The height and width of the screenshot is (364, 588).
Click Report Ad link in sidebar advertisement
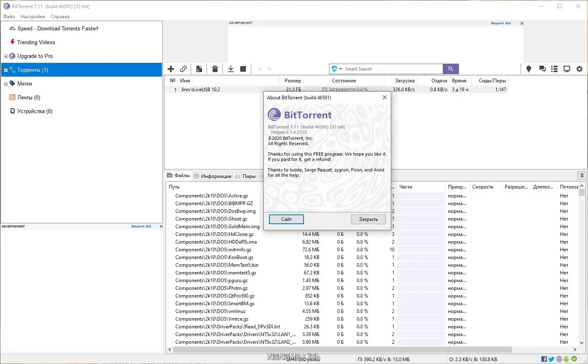click(x=141, y=226)
